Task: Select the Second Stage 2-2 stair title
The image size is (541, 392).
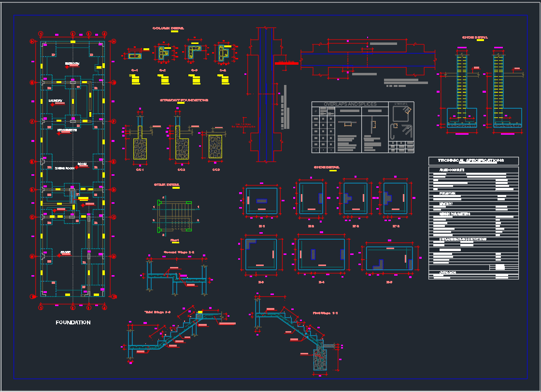Action: [179, 252]
